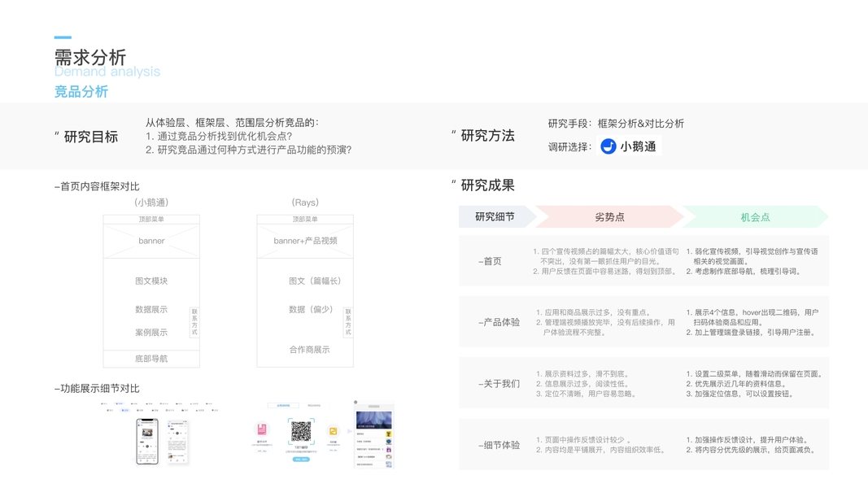Click the white phone screen beside the black-framed mockup
868x488 pixels.
177,442
